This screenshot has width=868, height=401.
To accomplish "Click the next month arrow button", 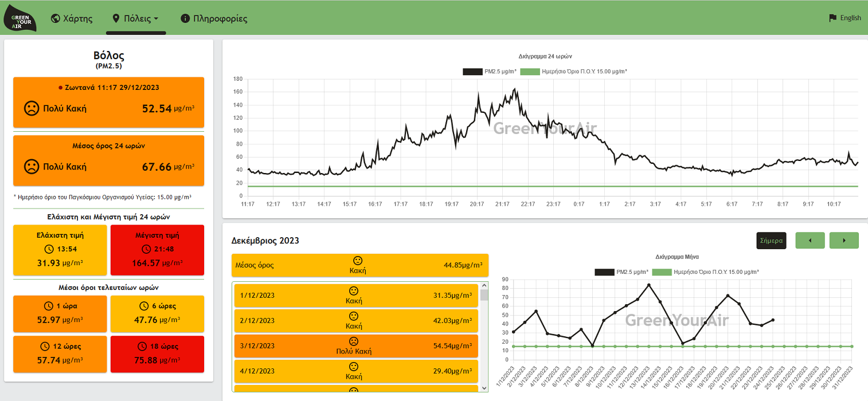I will (x=844, y=241).
